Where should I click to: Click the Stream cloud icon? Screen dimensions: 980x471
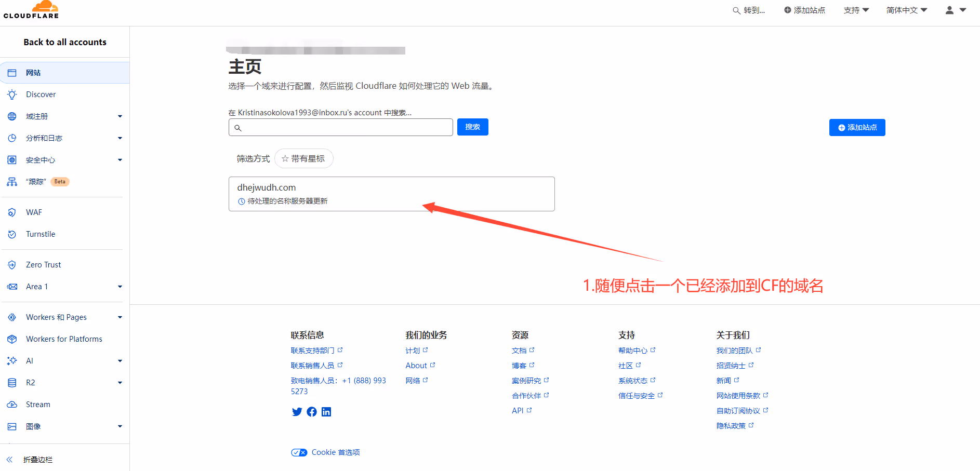12,405
